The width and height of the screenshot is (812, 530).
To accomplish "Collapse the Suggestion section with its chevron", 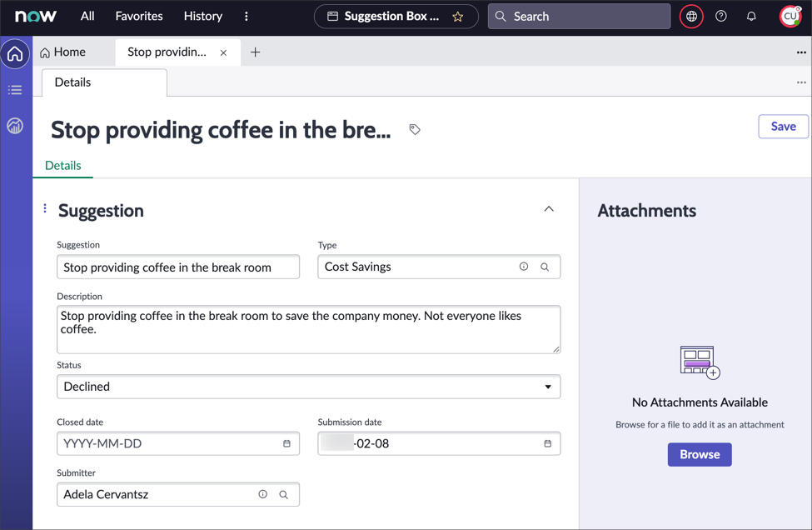I will (549, 209).
